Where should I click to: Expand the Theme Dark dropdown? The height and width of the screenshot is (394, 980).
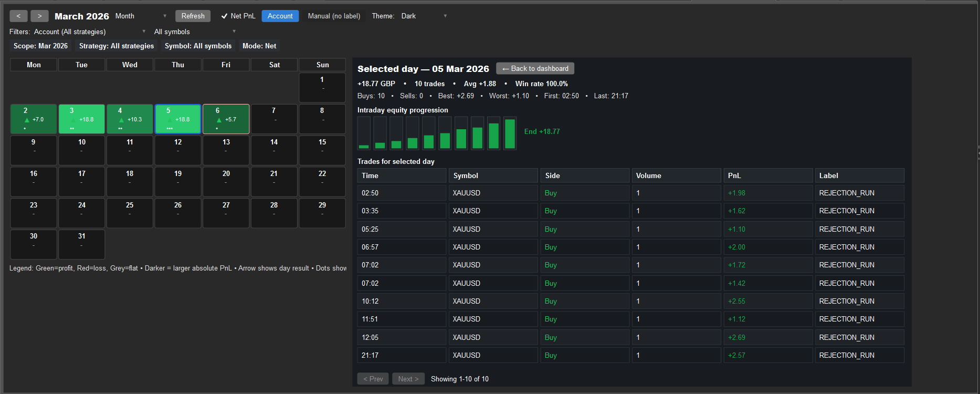tap(424, 16)
